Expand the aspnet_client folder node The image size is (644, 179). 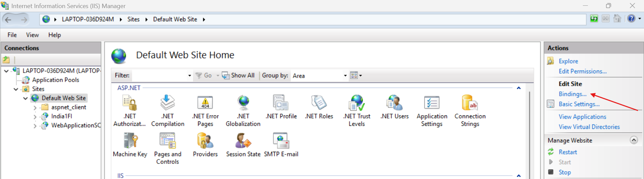pos(35,108)
